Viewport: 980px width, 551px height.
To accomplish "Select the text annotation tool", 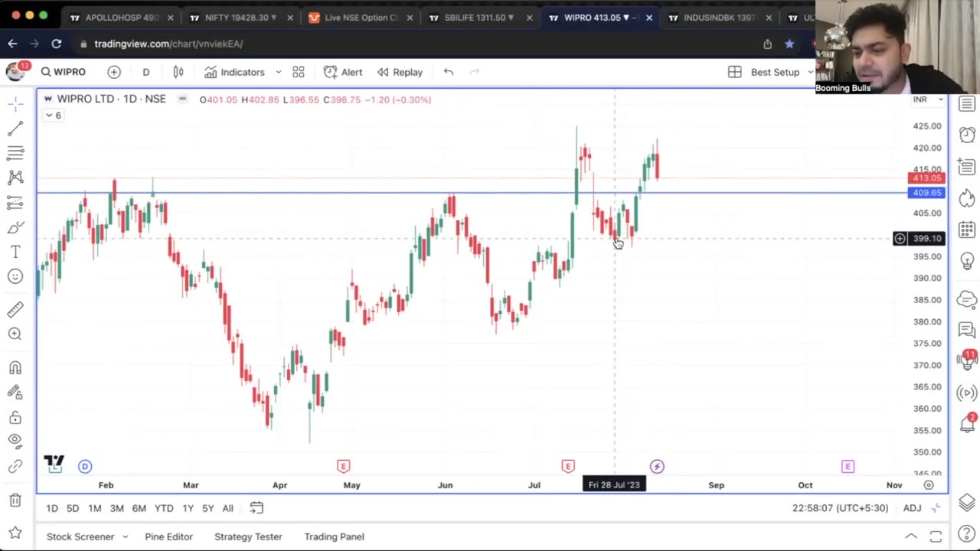I will click(15, 252).
